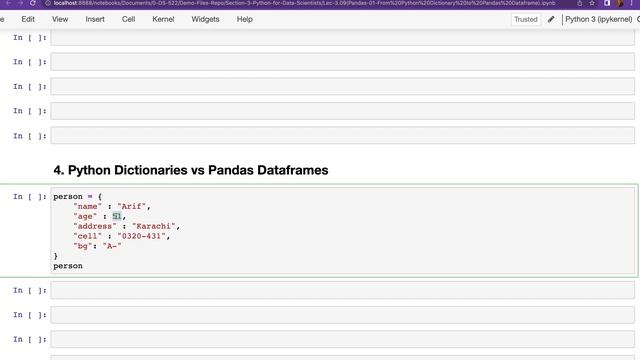Click the highlighted age value 51

(117, 216)
